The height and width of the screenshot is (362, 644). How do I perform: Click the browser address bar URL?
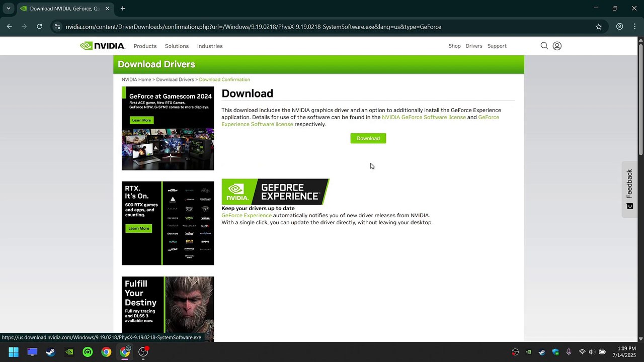coord(254,27)
